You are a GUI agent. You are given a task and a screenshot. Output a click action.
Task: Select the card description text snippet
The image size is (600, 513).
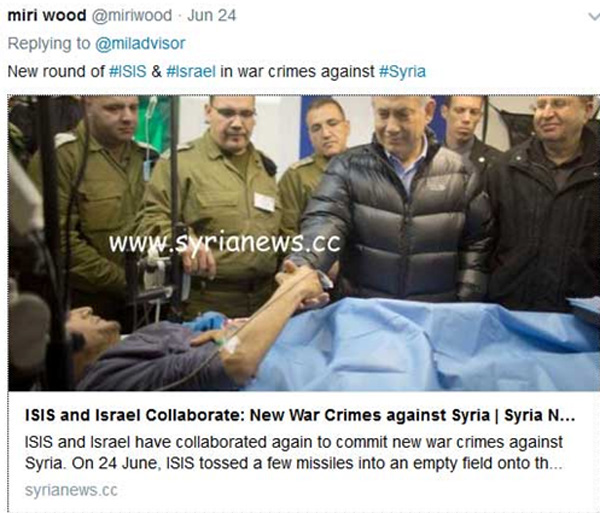(293, 453)
